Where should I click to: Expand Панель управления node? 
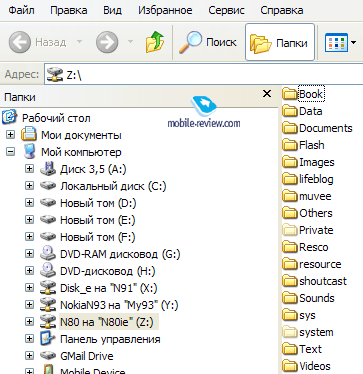point(29,339)
